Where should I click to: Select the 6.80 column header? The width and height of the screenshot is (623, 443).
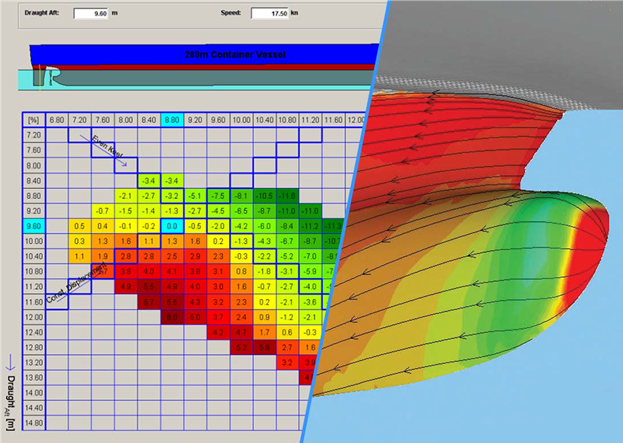[57, 119]
